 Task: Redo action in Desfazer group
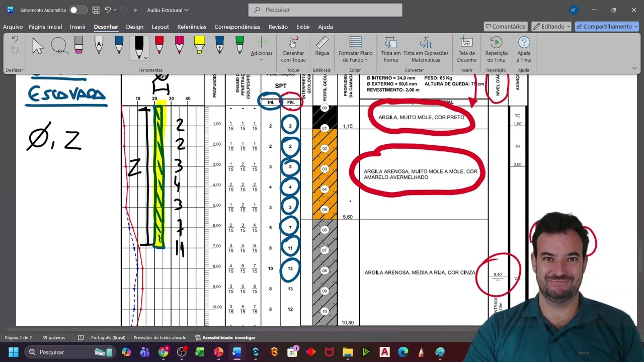(x=15, y=50)
